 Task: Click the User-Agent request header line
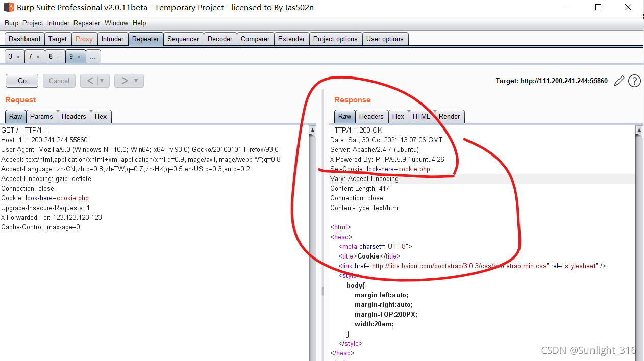140,149
